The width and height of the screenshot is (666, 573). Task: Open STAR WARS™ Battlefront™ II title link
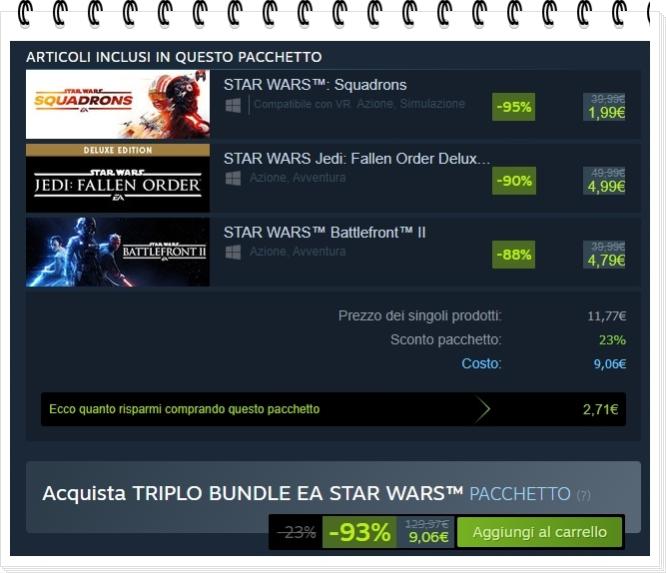pyautogui.click(x=325, y=233)
